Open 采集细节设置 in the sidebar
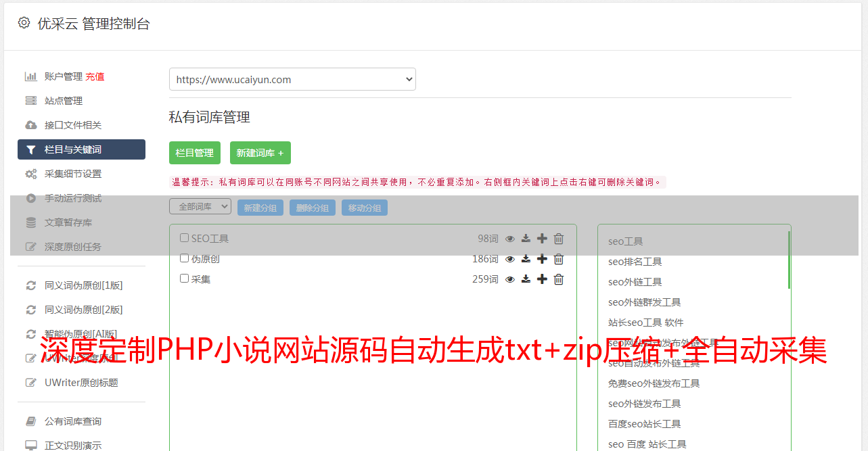 tap(73, 174)
